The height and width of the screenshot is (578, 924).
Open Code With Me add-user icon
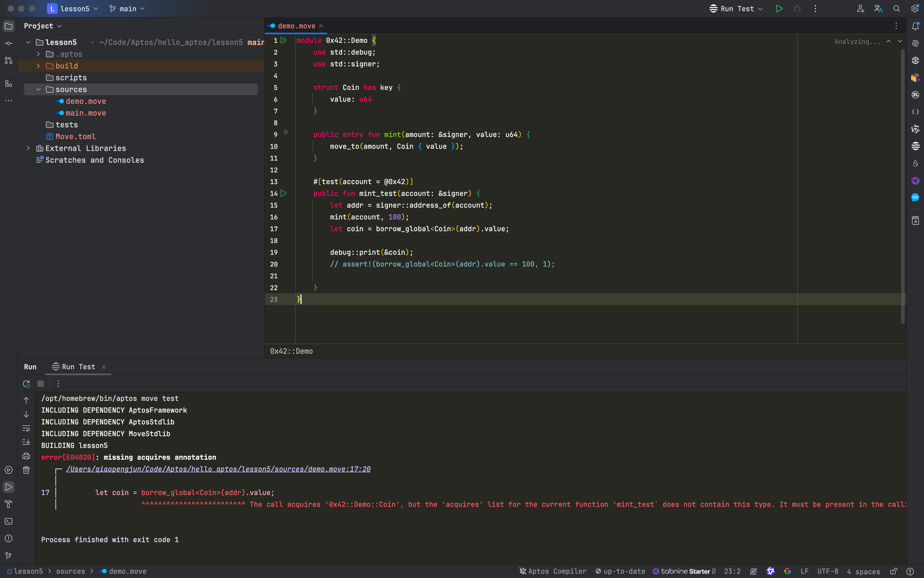[x=860, y=8]
